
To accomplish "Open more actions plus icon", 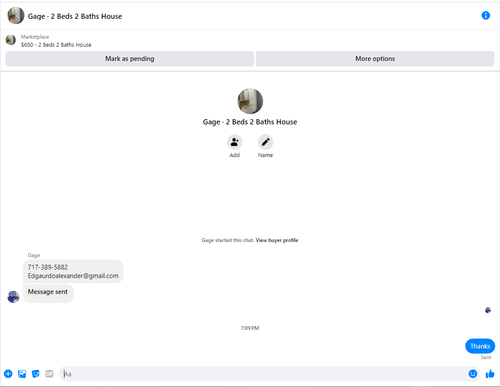I will click(x=8, y=374).
